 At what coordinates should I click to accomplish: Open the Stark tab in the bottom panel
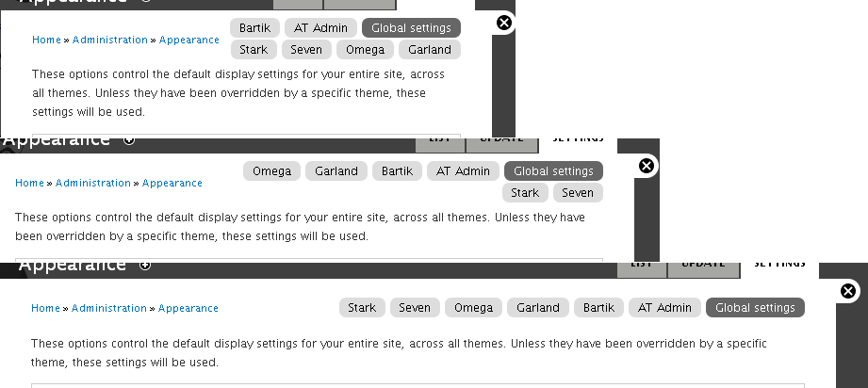point(362,308)
